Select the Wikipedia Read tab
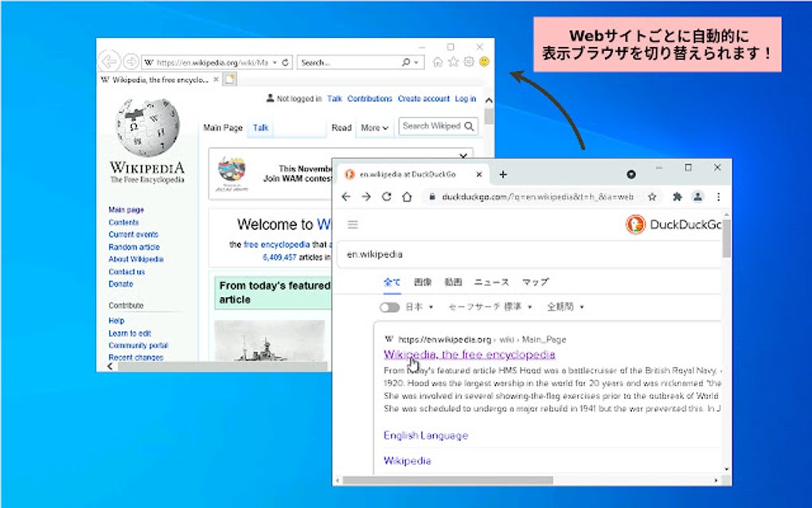Image resolution: width=812 pixels, height=508 pixels. coord(342,128)
